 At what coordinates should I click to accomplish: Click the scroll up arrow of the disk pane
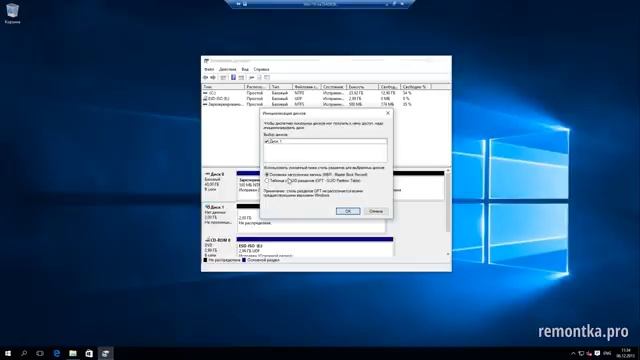click(448, 170)
